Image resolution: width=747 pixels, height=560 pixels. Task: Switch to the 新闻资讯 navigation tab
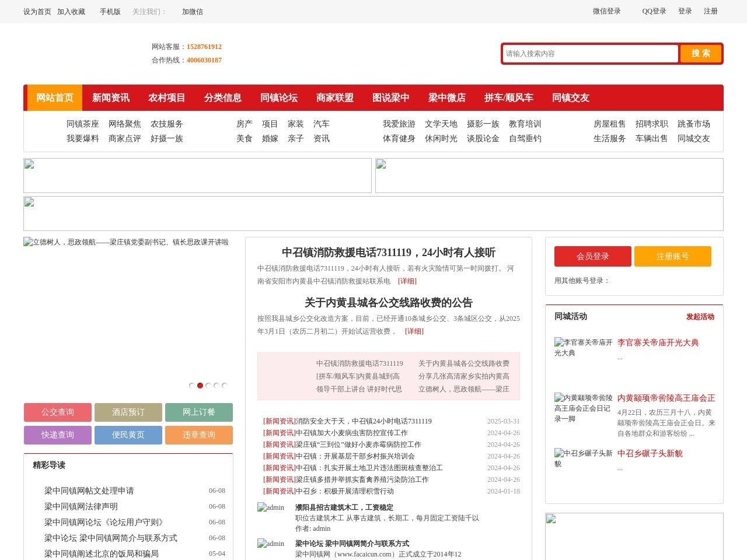(x=111, y=97)
